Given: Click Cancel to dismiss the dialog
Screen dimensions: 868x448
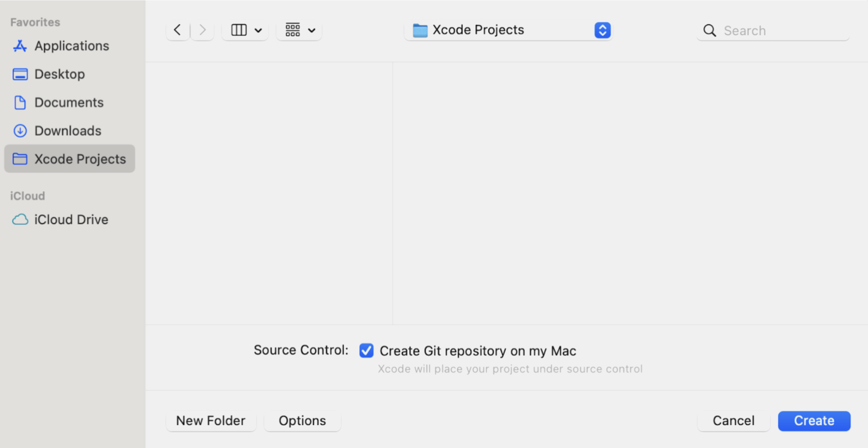Looking at the screenshot, I should pos(734,421).
